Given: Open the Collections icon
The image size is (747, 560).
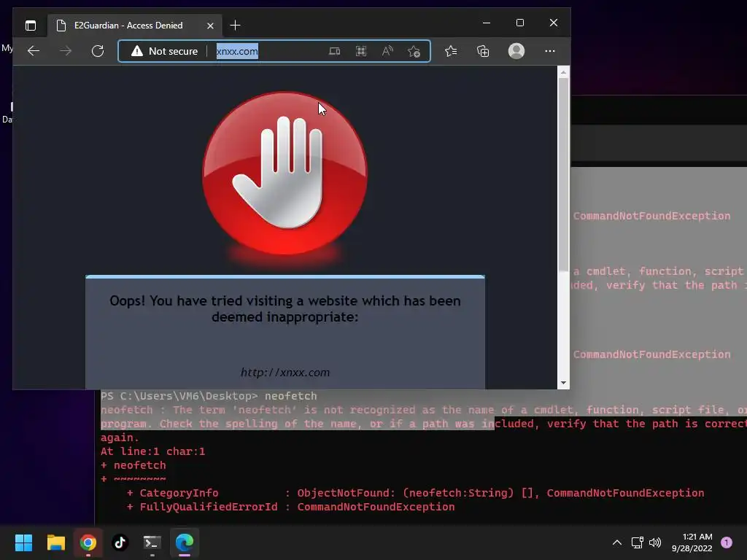Looking at the screenshot, I should coord(483,51).
